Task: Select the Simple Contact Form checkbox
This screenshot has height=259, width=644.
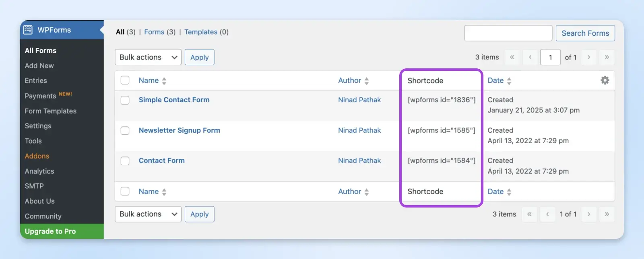Action: point(125,100)
